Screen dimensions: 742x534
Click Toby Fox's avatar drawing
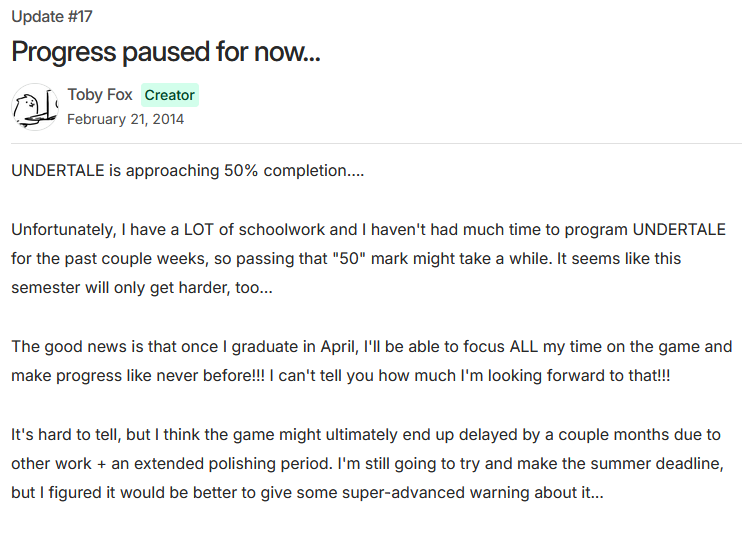point(35,107)
